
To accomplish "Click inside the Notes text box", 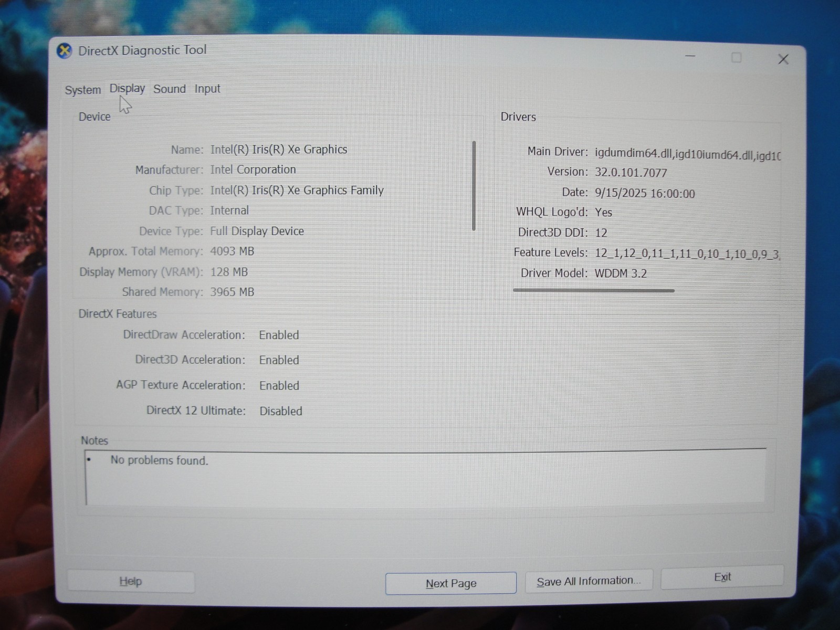I will pyautogui.click(x=425, y=478).
